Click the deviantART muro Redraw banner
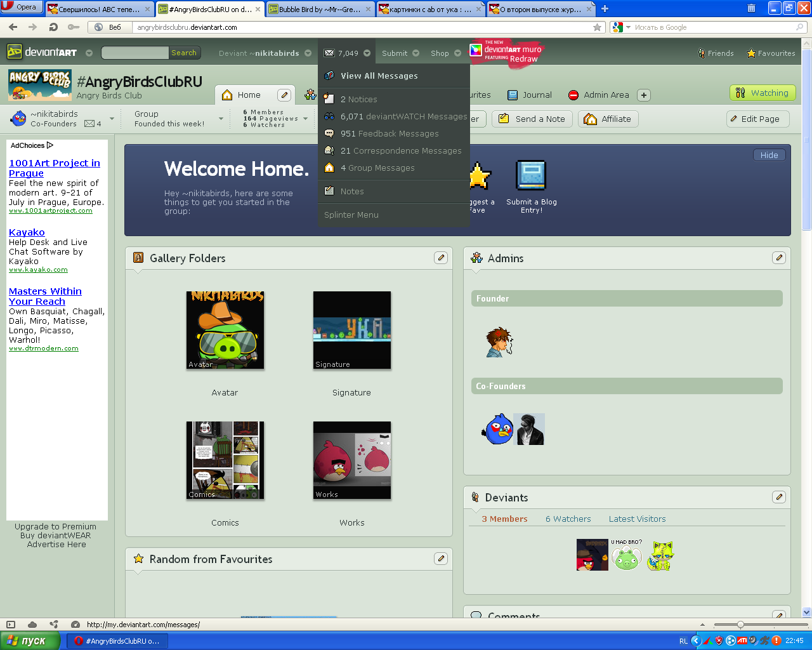 [506, 52]
